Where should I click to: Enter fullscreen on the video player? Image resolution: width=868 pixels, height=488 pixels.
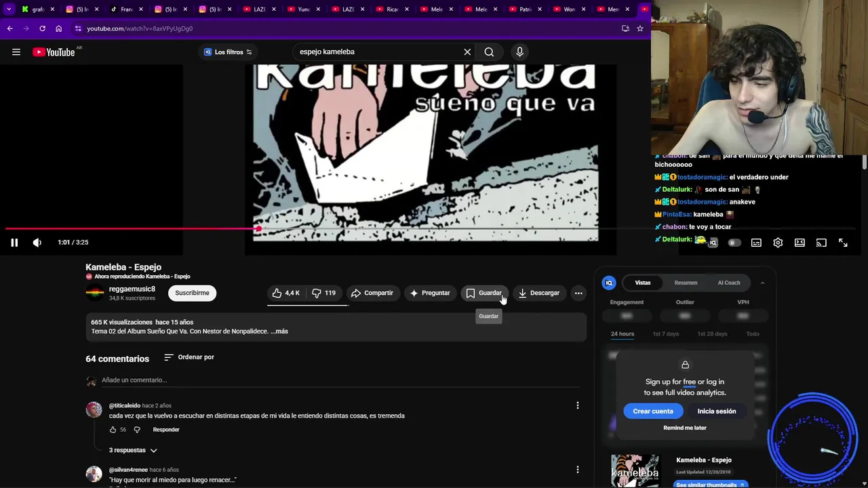click(843, 243)
